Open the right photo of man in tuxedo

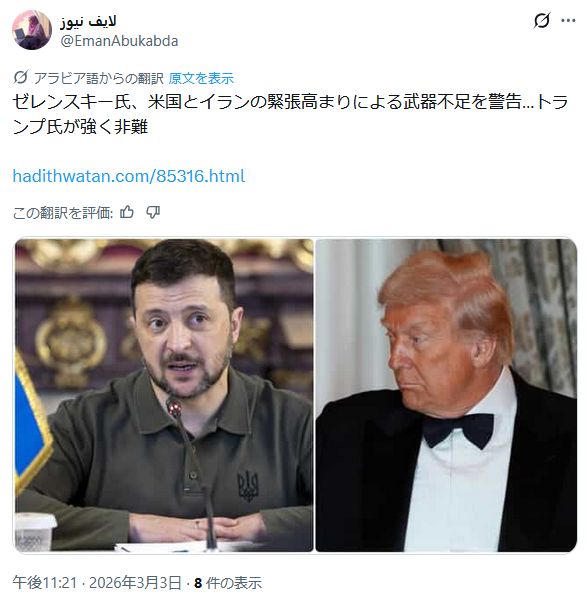click(x=446, y=395)
